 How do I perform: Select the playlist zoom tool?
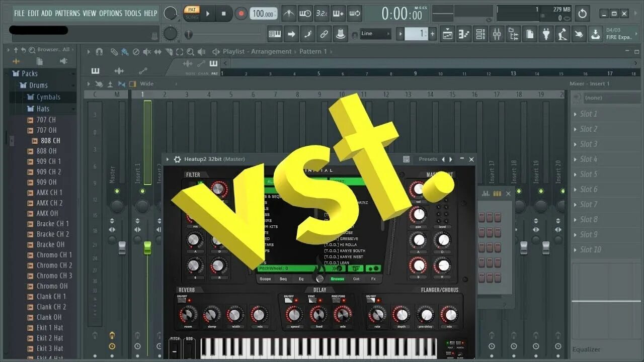191,52
